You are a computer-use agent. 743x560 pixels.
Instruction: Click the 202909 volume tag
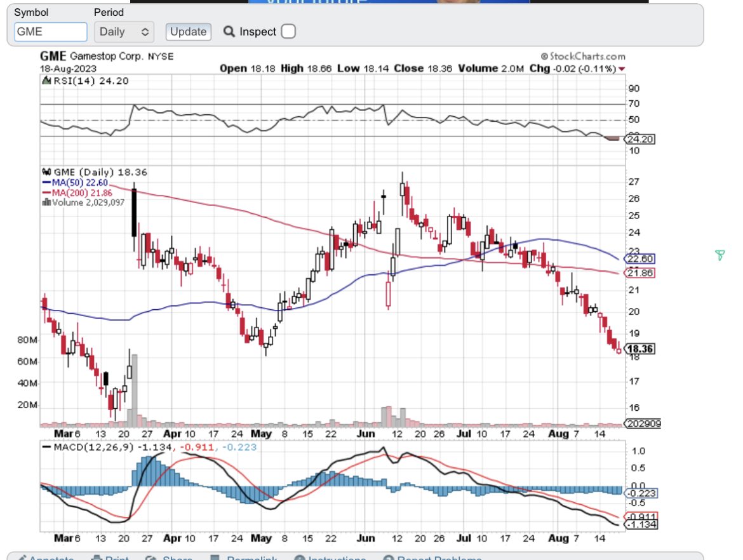(643, 423)
